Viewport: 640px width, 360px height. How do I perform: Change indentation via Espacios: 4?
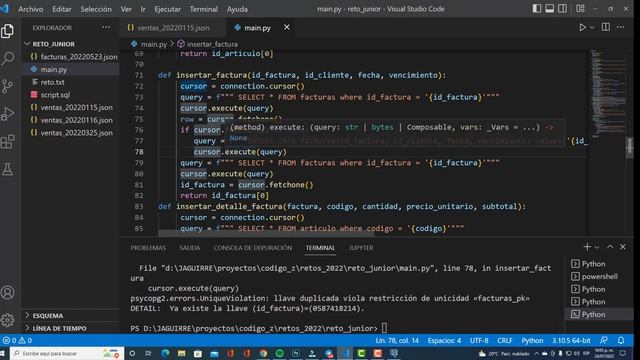[x=444, y=340]
